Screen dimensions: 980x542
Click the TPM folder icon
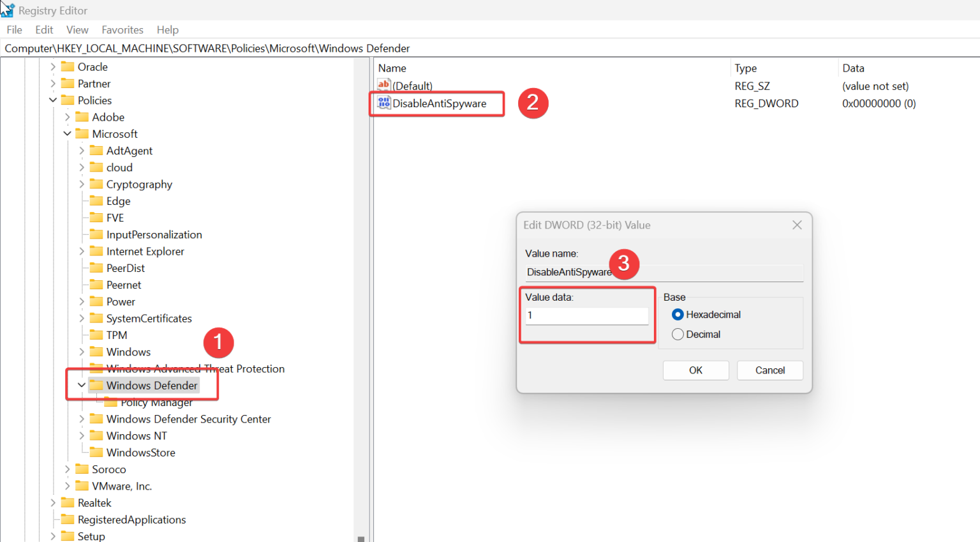click(96, 335)
